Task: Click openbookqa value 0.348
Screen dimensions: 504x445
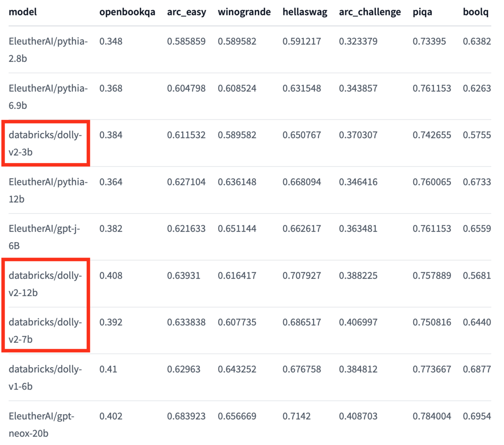Action: click(111, 41)
